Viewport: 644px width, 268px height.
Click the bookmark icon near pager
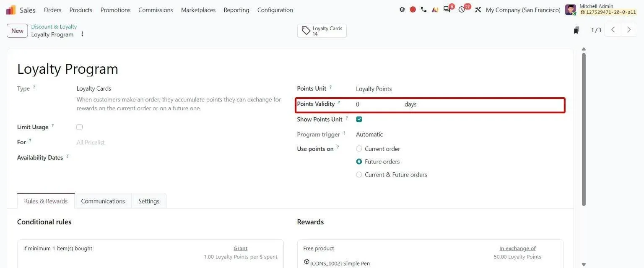pyautogui.click(x=576, y=30)
